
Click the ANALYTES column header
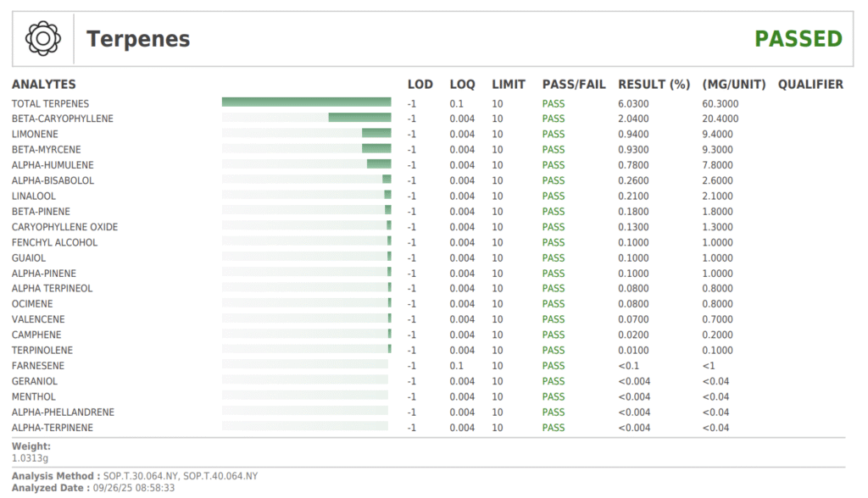coord(43,85)
